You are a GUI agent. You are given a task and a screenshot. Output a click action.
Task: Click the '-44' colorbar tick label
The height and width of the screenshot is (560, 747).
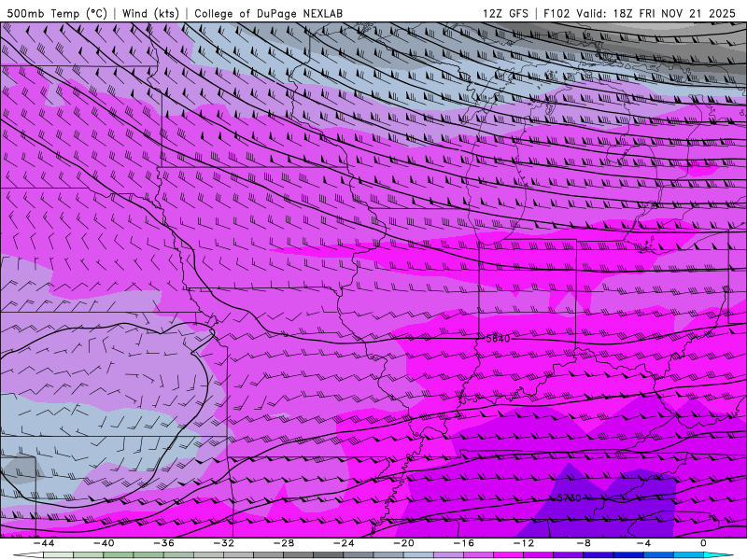point(44,543)
